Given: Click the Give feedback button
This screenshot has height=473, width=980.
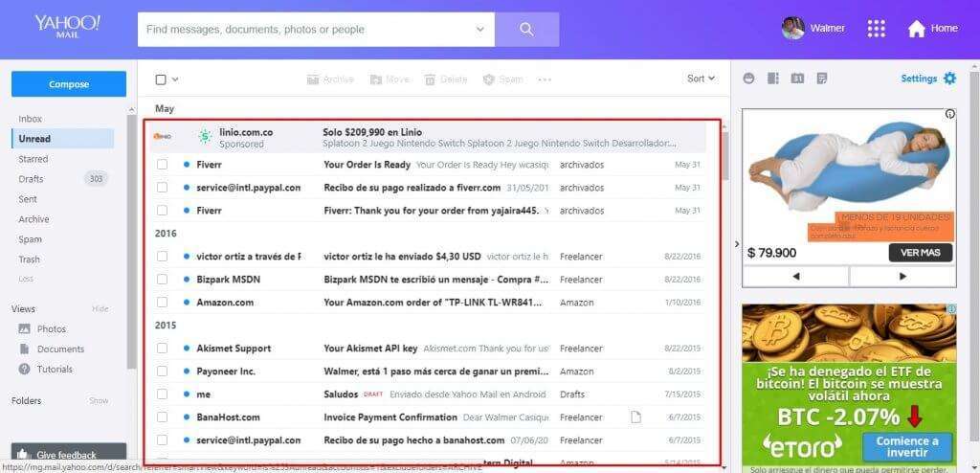Looking at the screenshot, I should tap(69, 455).
